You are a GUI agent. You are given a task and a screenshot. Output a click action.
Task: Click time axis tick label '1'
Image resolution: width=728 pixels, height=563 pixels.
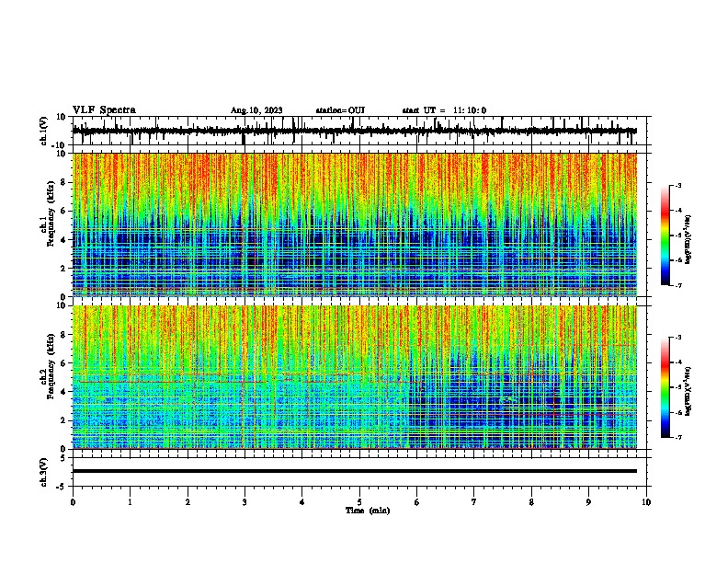[130, 502]
